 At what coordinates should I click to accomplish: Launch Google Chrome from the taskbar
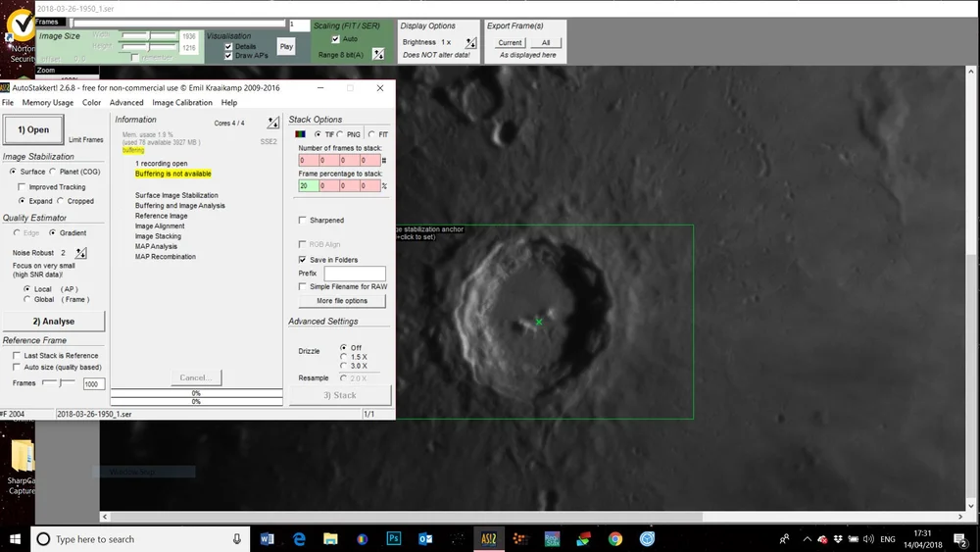click(x=615, y=539)
